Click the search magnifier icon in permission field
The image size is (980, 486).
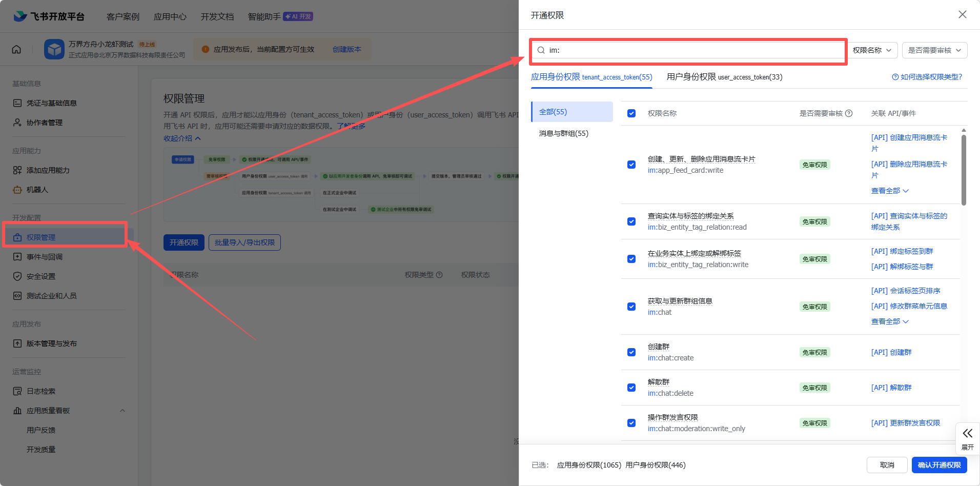(541, 50)
